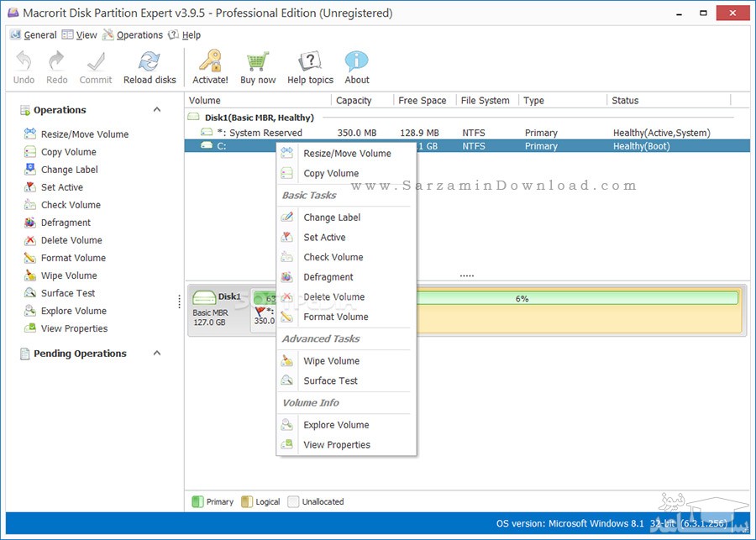The height and width of the screenshot is (540, 756).
Task: Click the Primary legend color swatch
Action: (x=197, y=501)
